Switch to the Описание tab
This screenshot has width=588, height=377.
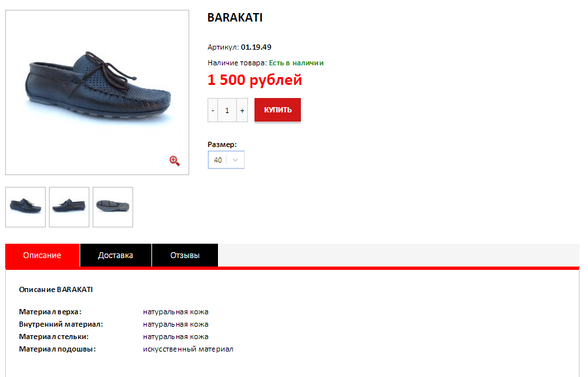point(42,255)
